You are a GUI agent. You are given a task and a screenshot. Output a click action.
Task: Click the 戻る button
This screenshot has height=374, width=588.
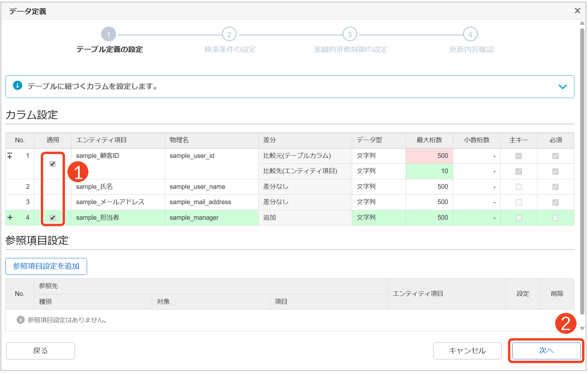tap(40, 351)
